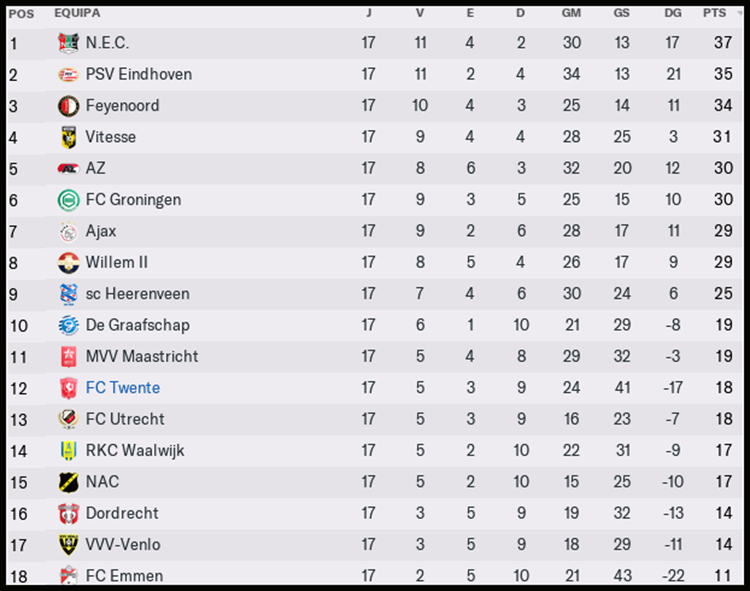Click the NAC yellow-black crest
This screenshot has width=750, height=591.
(x=68, y=482)
